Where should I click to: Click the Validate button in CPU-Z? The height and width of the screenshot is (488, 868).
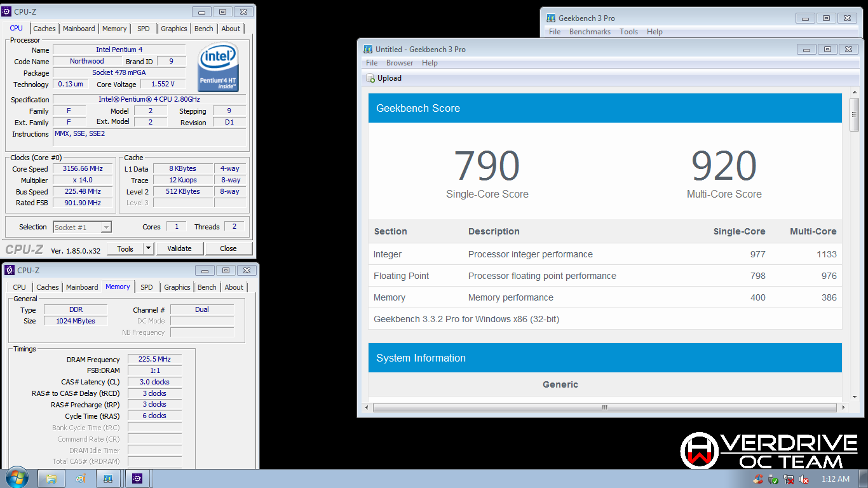tap(179, 248)
